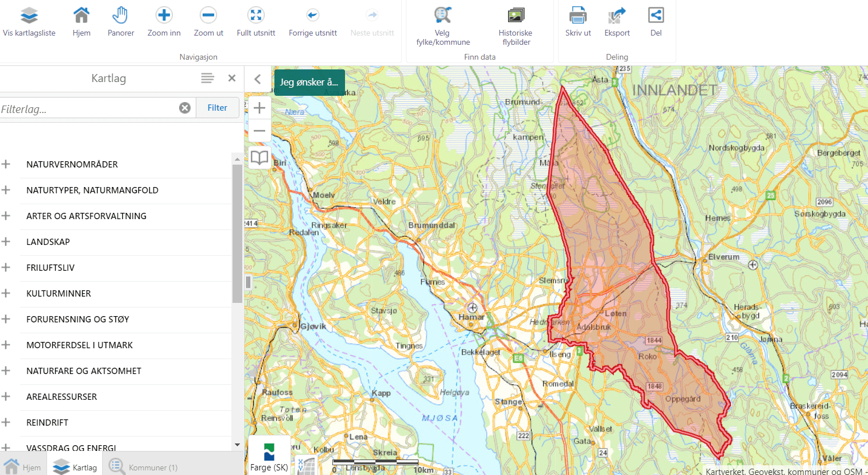Go to Hjem home view
Image resolution: width=868 pixels, height=475 pixels.
click(x=82, y=22)
